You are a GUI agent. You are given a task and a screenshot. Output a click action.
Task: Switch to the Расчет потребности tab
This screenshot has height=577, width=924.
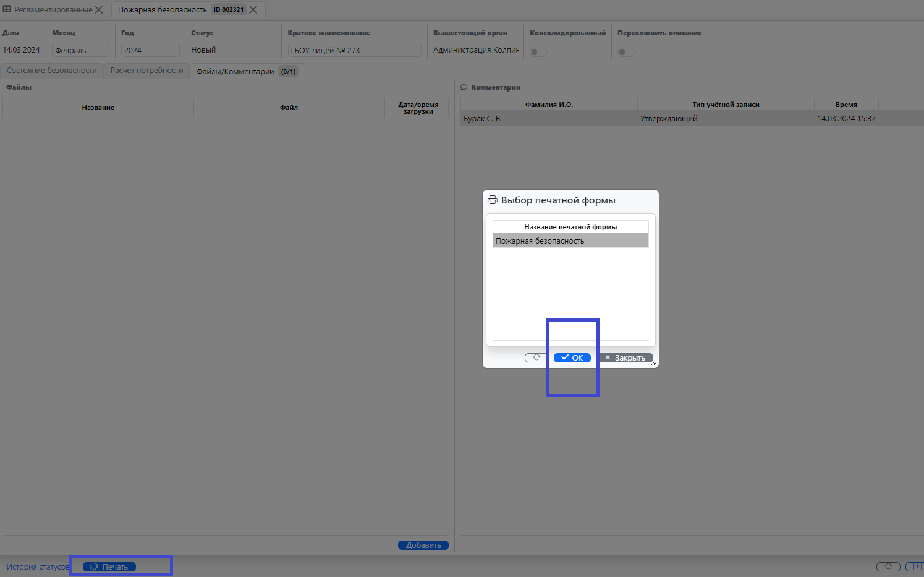pos(146,71)
